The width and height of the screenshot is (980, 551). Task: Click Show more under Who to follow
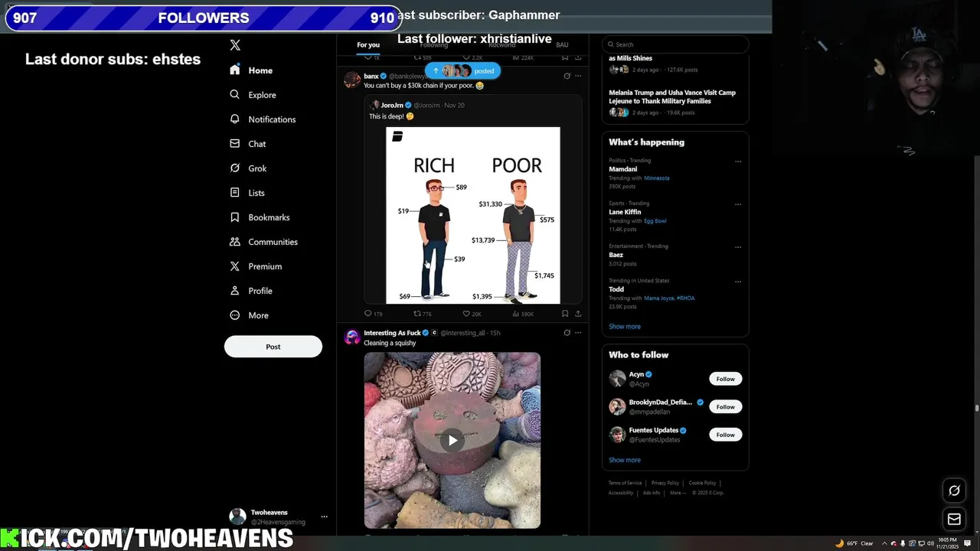tap(625, 460)
